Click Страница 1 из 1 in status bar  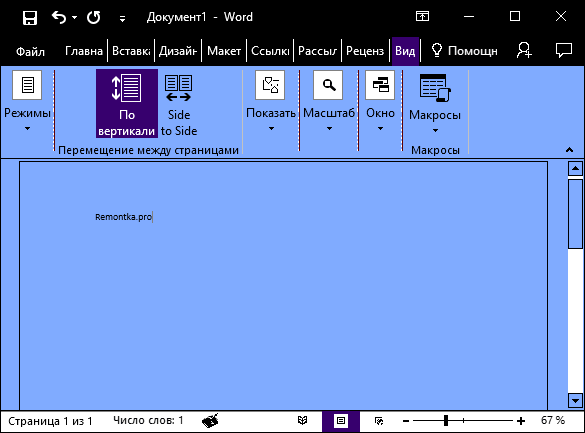pos(50,421)
